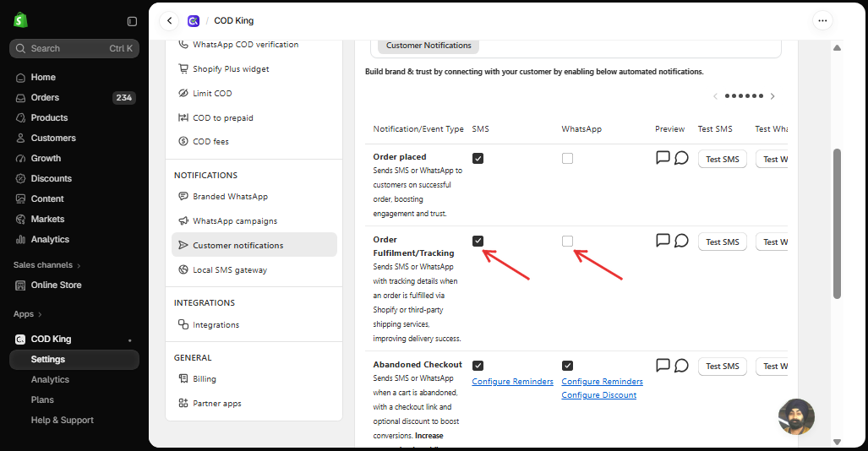Open COD King Settings in sidebar
This screenshot has width=868, height=451.
click(74, 360)
